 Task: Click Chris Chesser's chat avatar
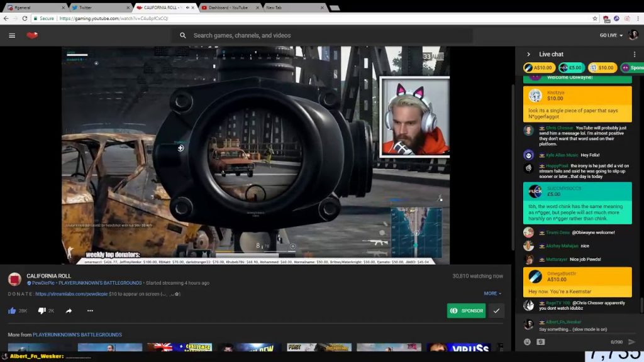point(528,131)
